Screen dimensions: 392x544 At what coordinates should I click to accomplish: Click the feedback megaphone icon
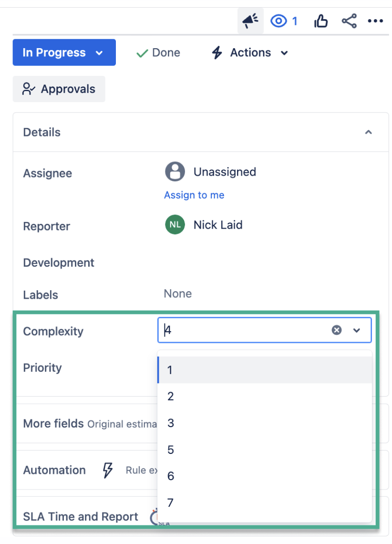[x=250, y=21]
